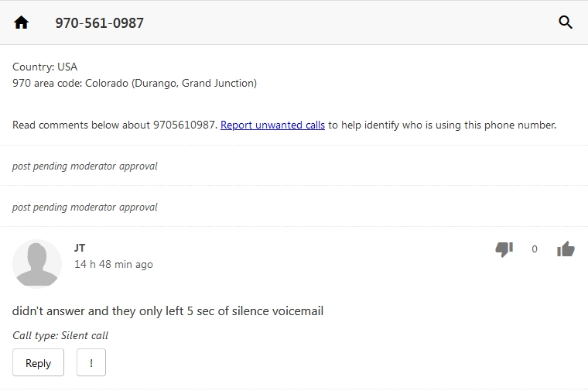588x391 pixels.
Task: Click the 970-561-0987 header title
Action: click(x=99, y=23)
